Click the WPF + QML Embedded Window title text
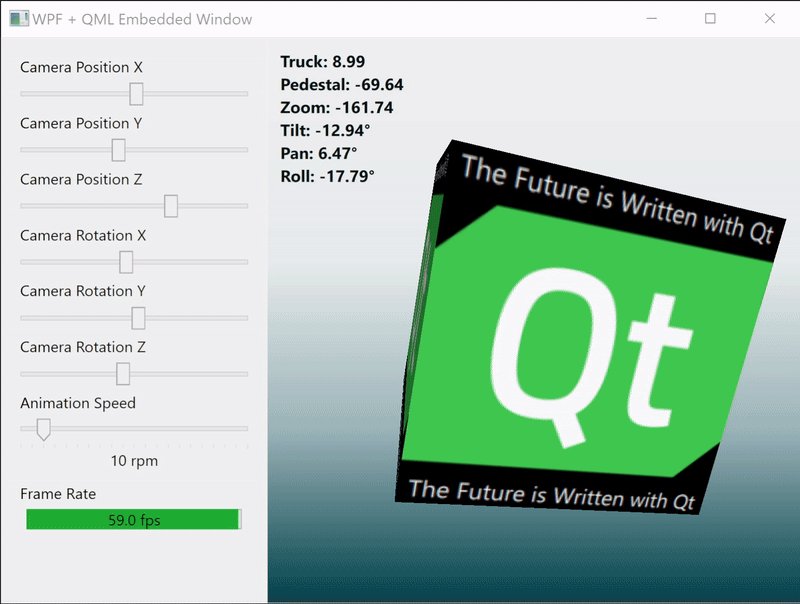The width and height of the screenshot is (800, 604). click(x=145, y=19)
